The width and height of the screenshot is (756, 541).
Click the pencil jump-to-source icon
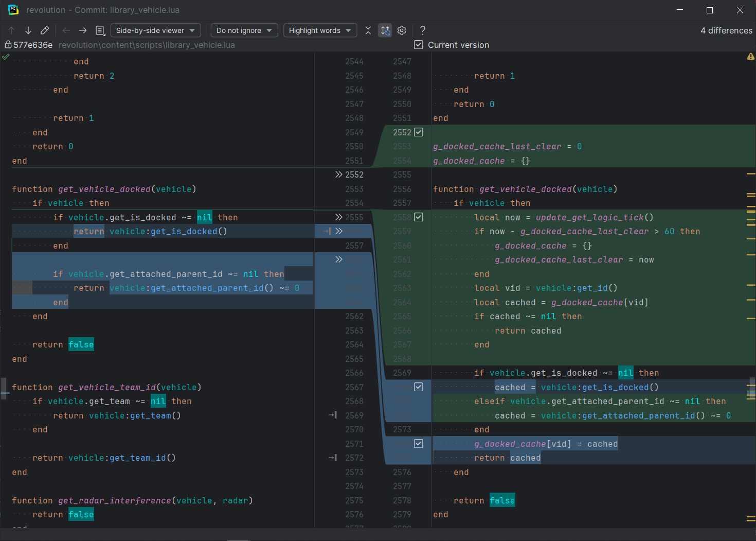45,30
